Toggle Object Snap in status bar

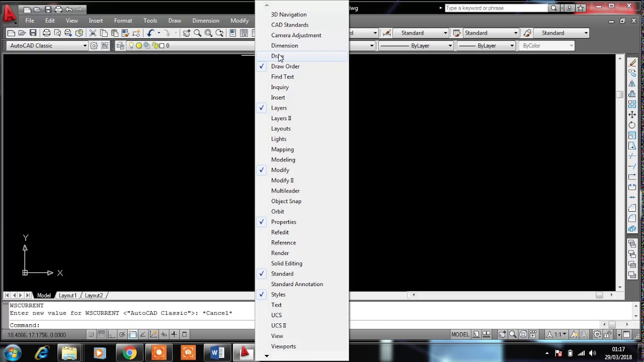132,334
